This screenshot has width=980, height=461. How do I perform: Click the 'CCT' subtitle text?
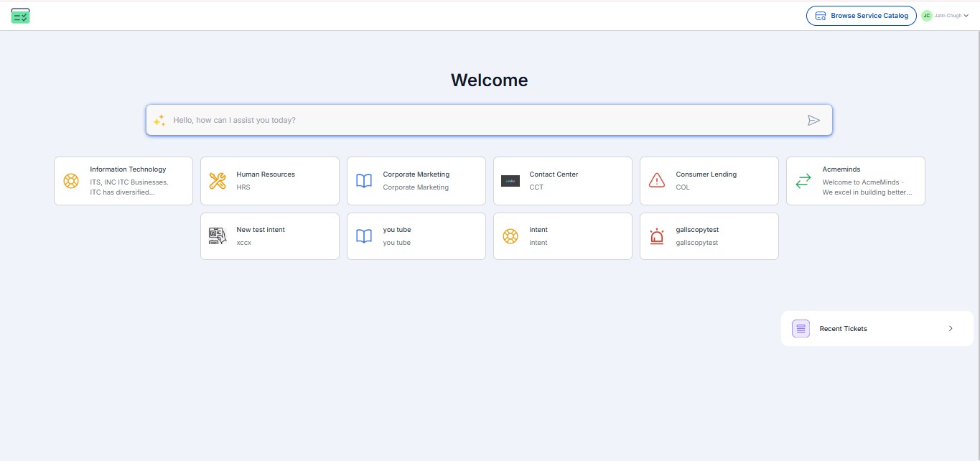tap(536, 187)
